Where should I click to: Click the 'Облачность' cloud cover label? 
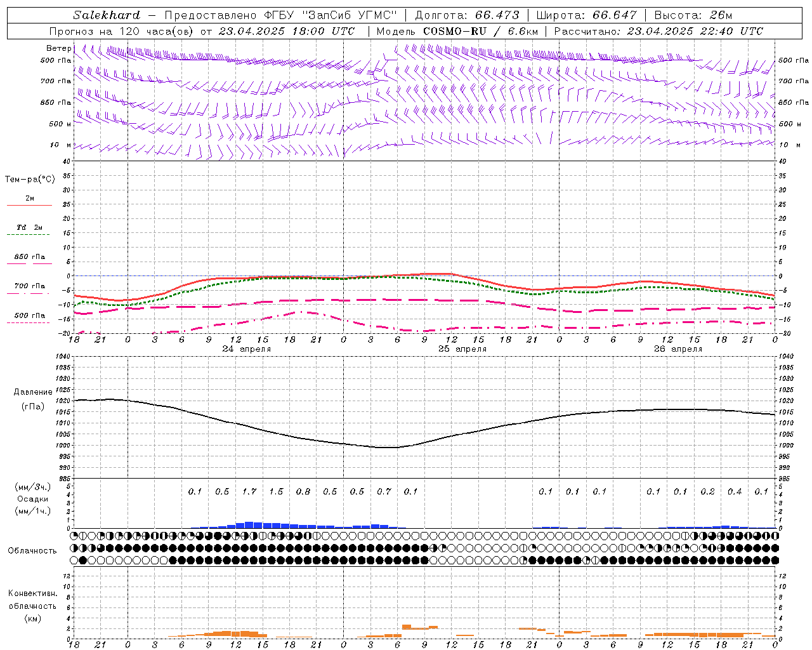coord(32,551)
